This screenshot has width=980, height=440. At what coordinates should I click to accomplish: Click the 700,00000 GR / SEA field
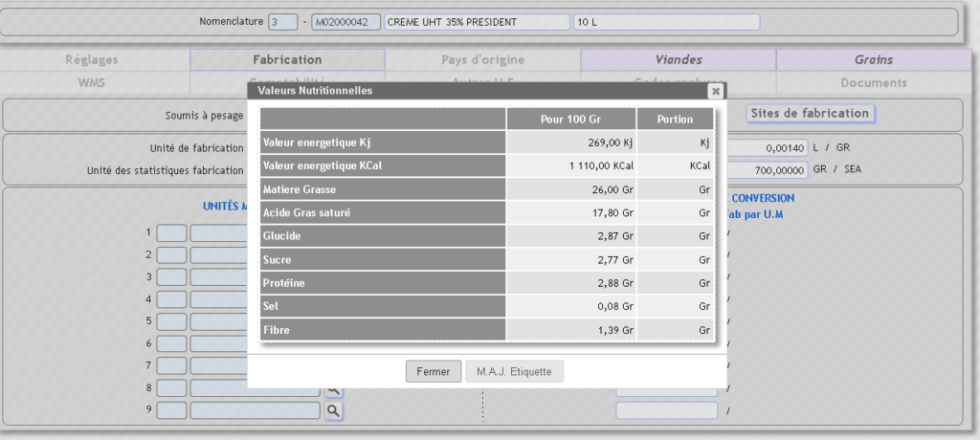766,170
